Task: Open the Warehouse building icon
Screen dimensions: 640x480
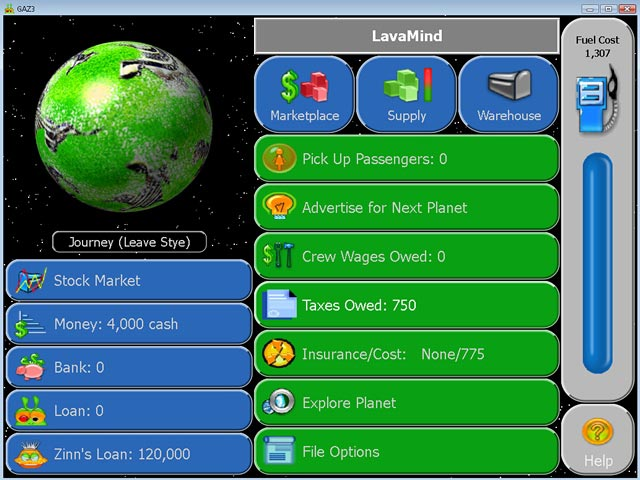Action: click(x=510, y=84)
